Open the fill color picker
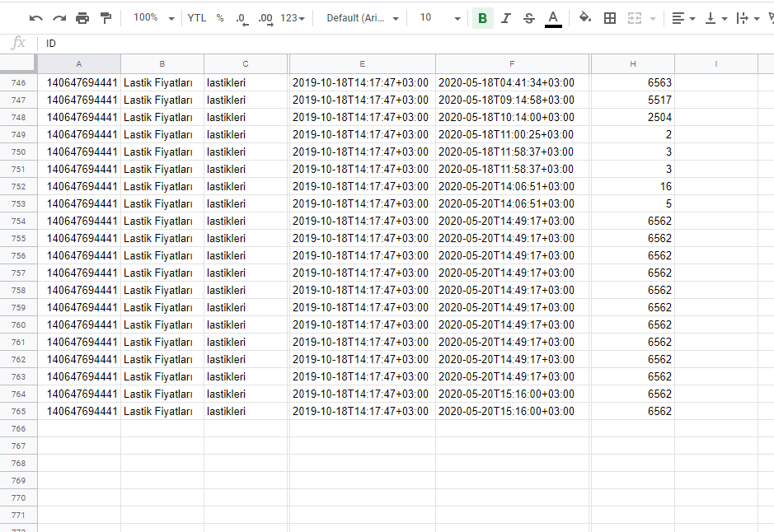This screenshot has height=532, width=774. (585, 18)
